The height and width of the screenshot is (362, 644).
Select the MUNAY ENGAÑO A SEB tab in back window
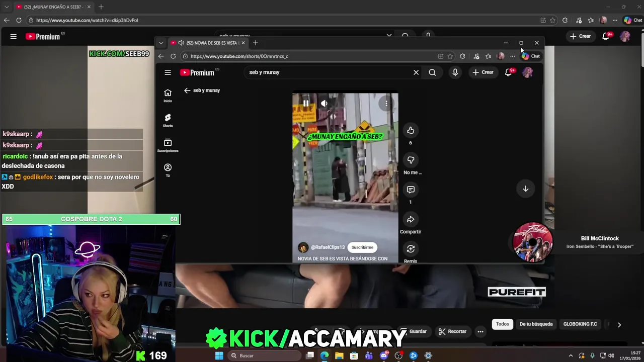pos(53,7)
